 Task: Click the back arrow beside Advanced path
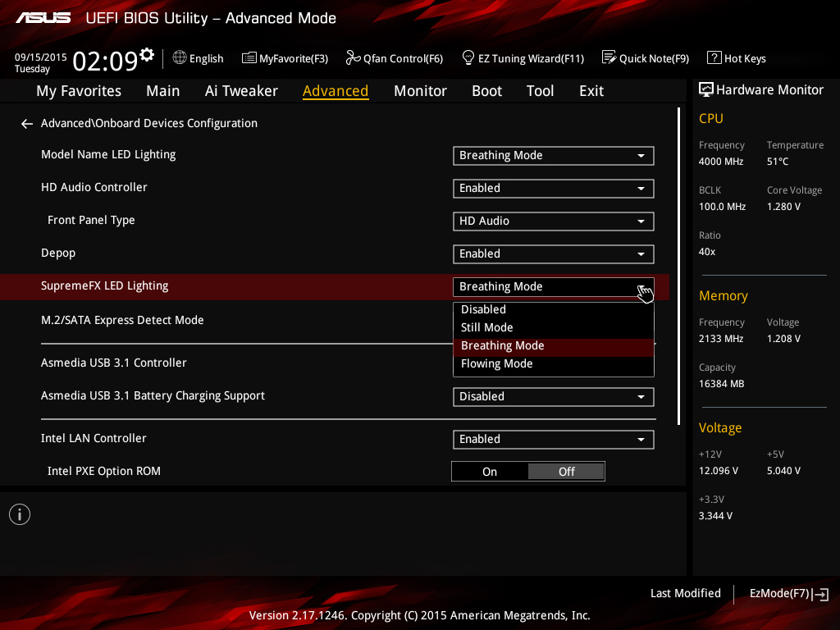[27, 124]
